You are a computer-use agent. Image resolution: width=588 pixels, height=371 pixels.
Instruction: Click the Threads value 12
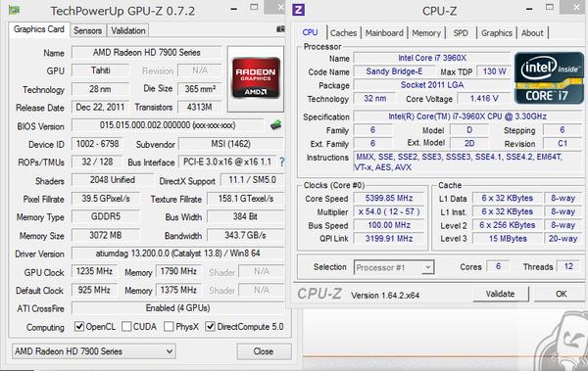568,266
